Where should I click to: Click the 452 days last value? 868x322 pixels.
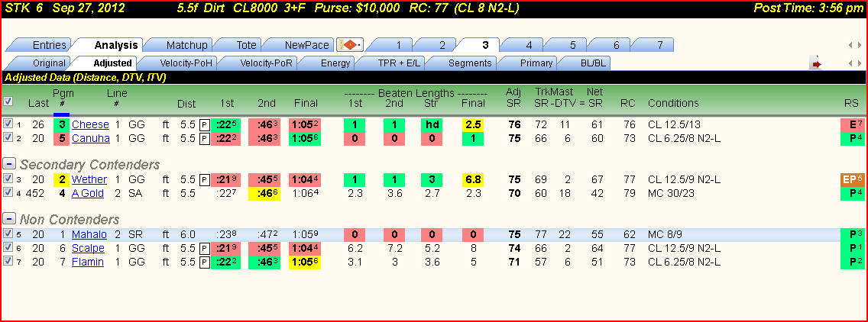click(x=35, y=193)
